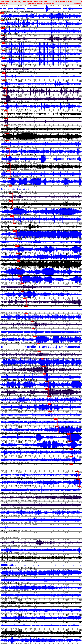Viewport: 82px width, 644px height.
Task: Select the NC KRP EHZ station label
Action: click(x=6, y=116)
